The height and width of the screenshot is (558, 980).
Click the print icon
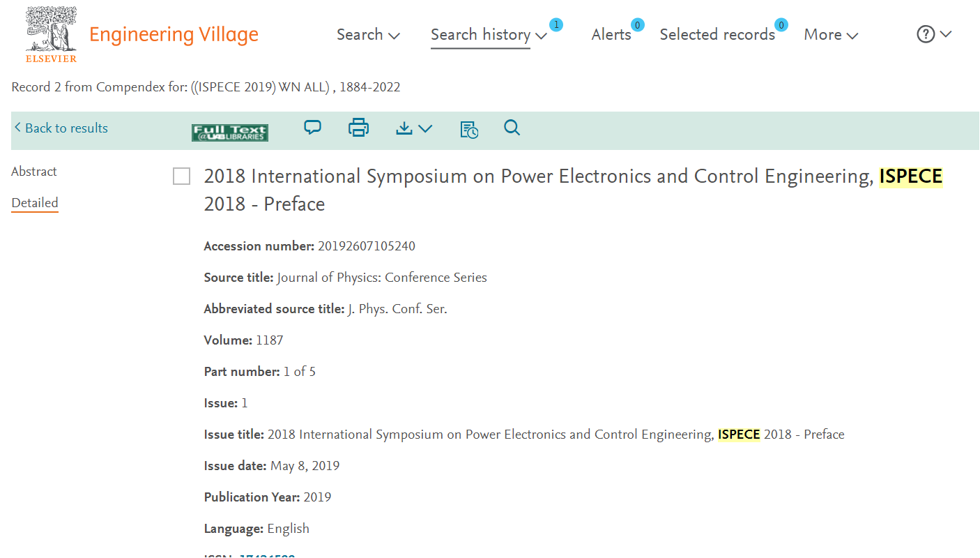358,128
